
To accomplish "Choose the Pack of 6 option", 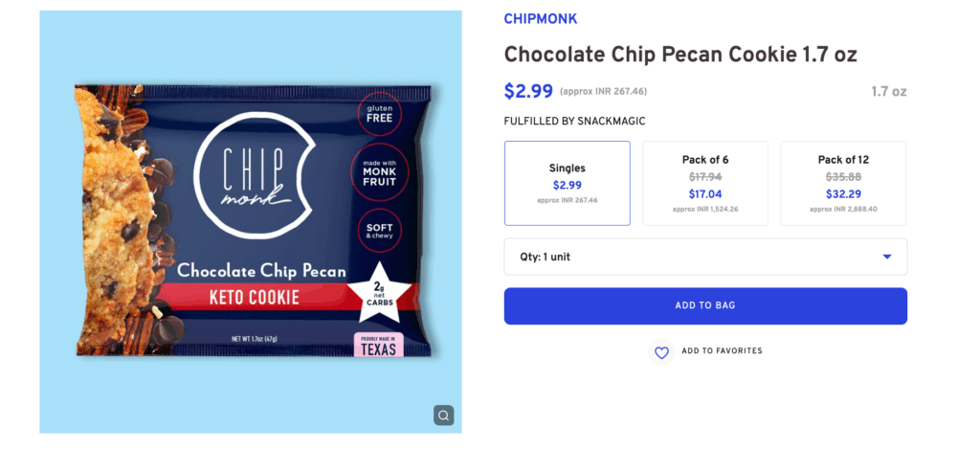I will tap(705, 183).
